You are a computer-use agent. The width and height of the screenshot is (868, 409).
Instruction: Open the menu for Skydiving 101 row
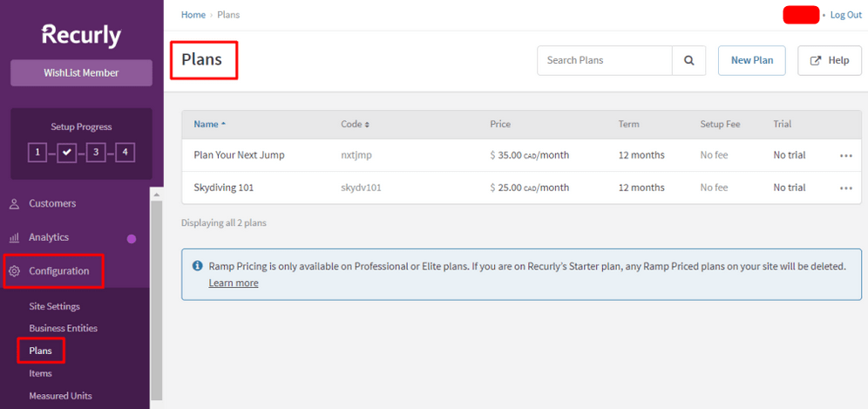(x=846, y=188)
